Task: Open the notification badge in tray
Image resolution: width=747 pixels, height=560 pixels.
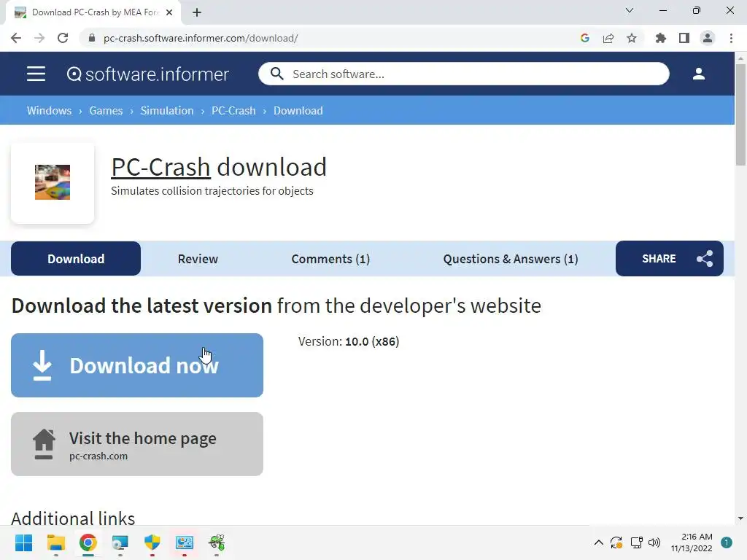Action: tap(727, 542)
